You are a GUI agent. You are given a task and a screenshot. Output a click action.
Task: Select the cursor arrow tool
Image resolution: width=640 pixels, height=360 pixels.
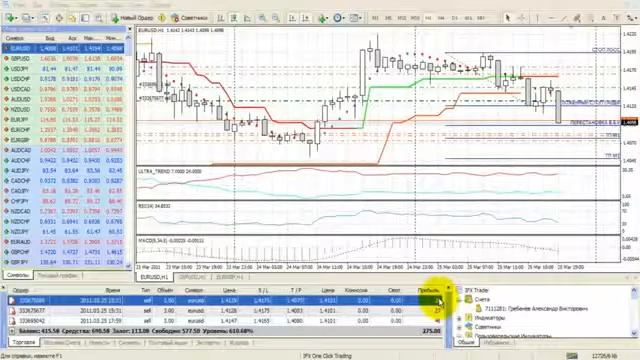508,18
